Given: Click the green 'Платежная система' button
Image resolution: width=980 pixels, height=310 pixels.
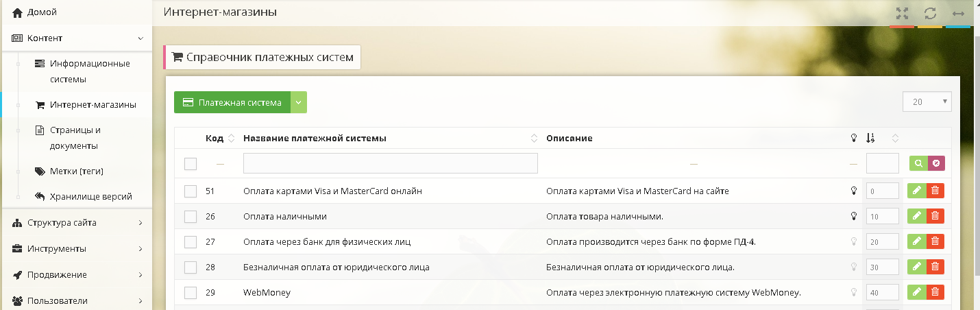Looking at the screenshot, I should point(232,102).
